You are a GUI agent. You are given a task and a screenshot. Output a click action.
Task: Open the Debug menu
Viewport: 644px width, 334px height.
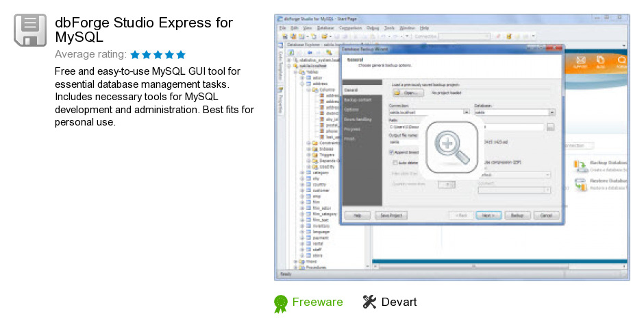pos(373,28)
